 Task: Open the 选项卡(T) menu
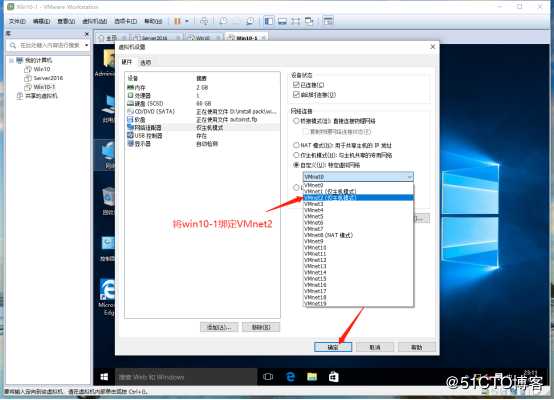click(x=125, y=21)
